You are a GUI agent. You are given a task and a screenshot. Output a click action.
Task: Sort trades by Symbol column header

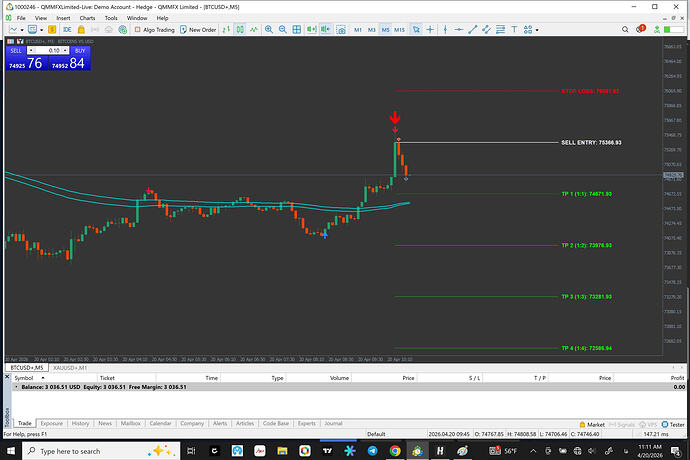[54, 378]
